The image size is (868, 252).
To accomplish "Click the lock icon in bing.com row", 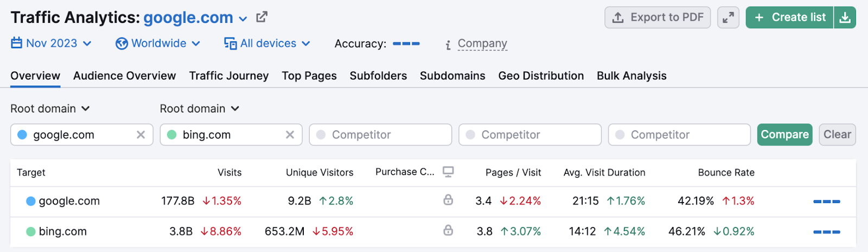I will coord(448,231).
